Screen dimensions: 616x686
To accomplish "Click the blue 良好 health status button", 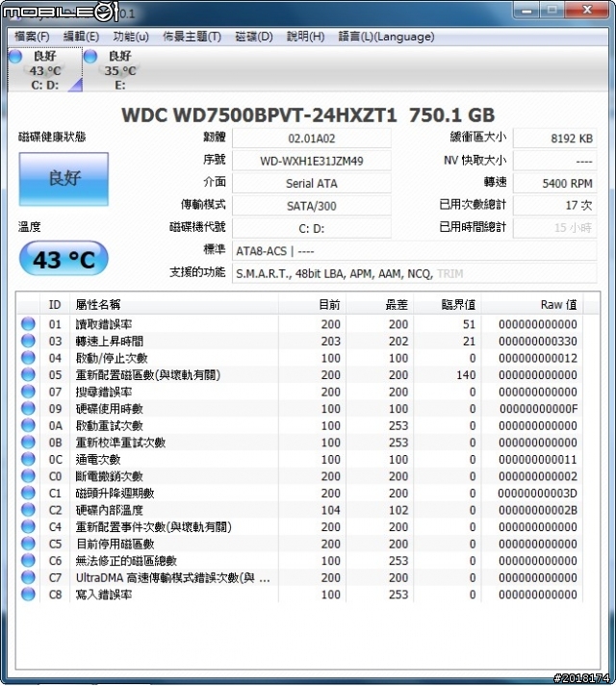I will (64, 179).
